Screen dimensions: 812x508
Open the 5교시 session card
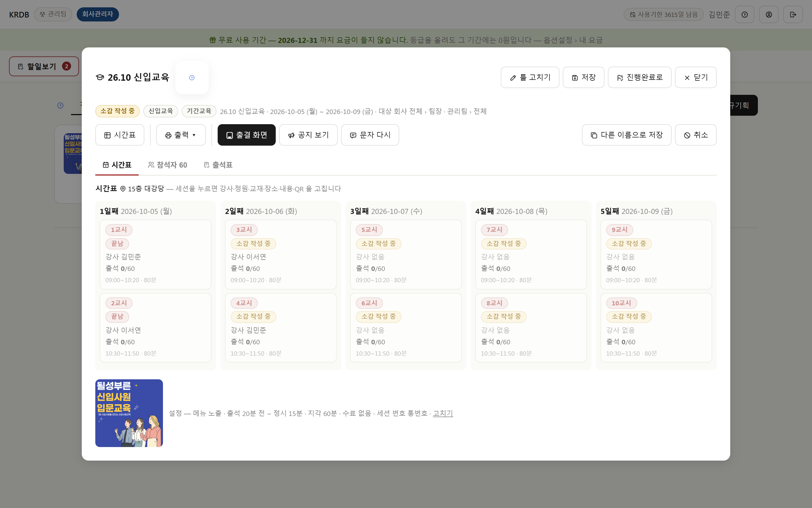406,254
